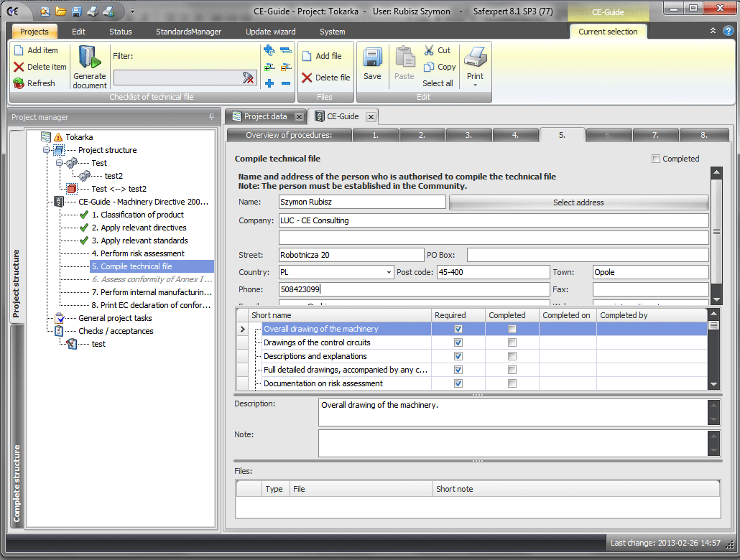Toggle the Completed checkbox for the procedure

pyautogui.click(x=655, y=159)
